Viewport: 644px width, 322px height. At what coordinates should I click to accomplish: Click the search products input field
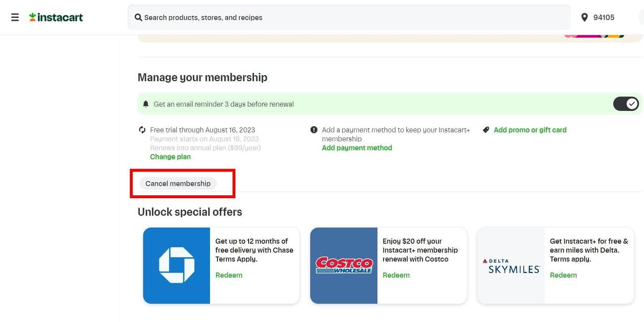click(x=297, y=17)
